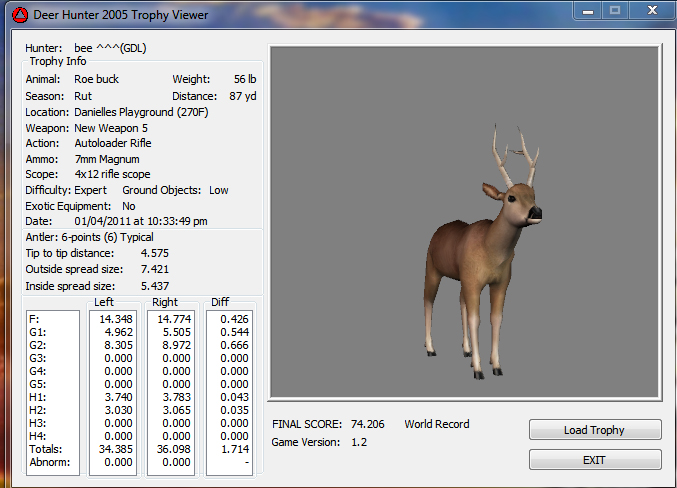Viewport: 677px width, 488px height.
Task: Maximize the Trophy Viewer window
Action: 614,10
